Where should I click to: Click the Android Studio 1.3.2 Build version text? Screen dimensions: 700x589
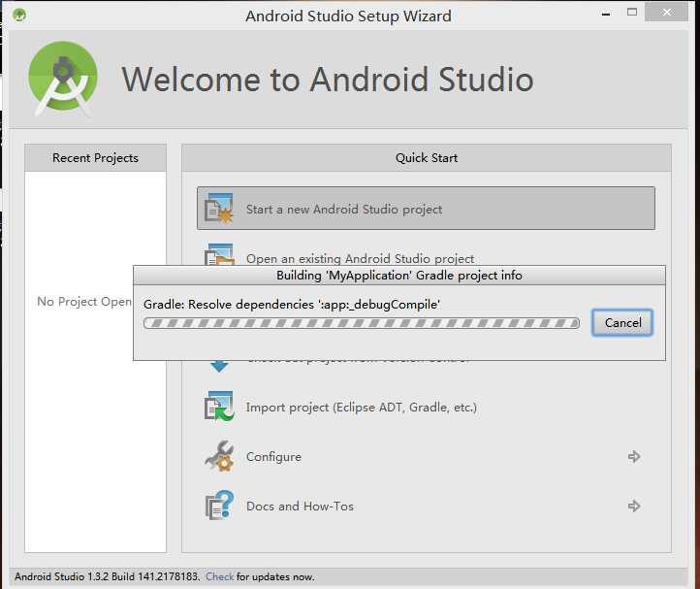pos(107,576)
